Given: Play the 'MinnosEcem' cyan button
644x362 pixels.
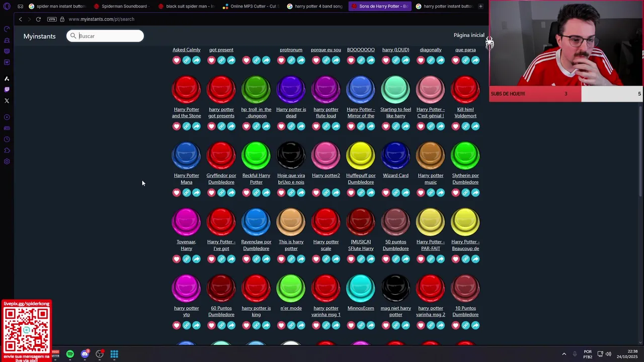Looking at the screenshot, I should point(361,288).
